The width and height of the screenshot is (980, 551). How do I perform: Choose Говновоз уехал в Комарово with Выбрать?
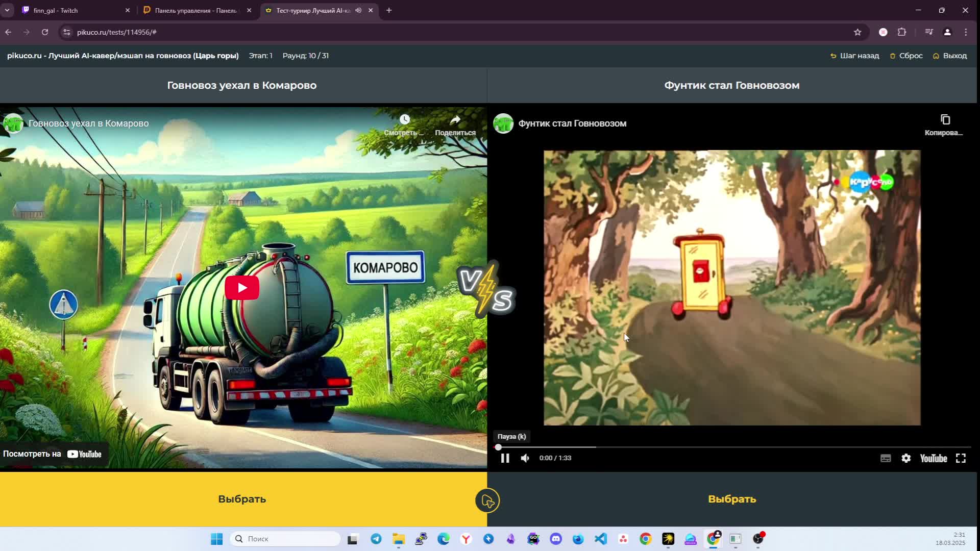point(242,499)
